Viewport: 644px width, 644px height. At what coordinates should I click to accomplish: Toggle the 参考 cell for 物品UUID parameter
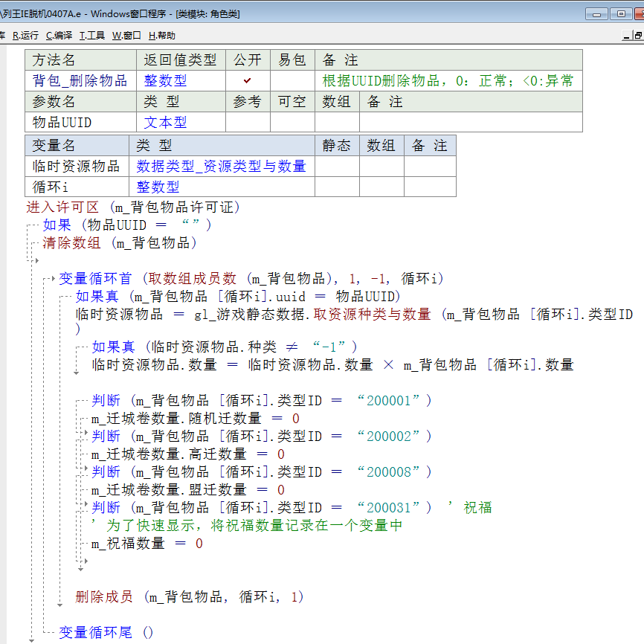point(248,123)
